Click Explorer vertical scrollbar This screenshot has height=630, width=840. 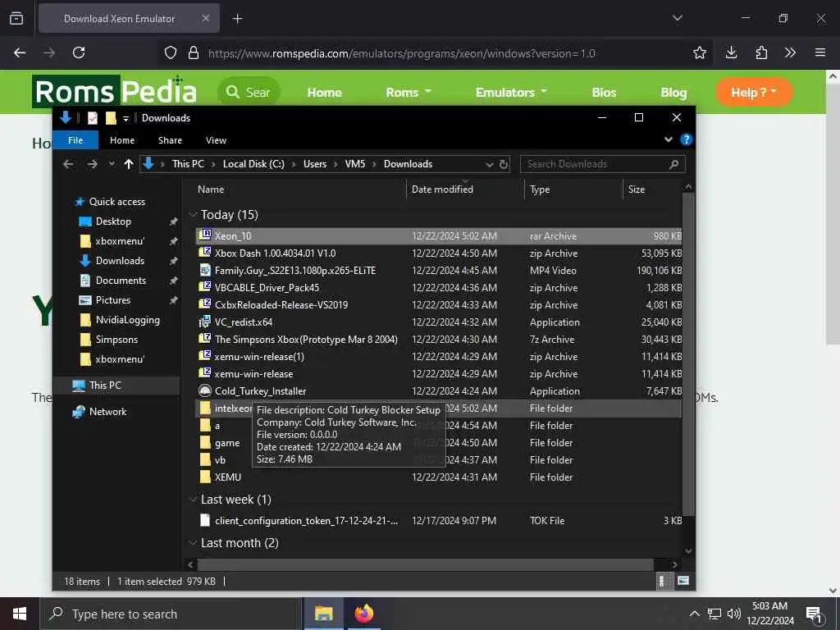coord(688,354)
